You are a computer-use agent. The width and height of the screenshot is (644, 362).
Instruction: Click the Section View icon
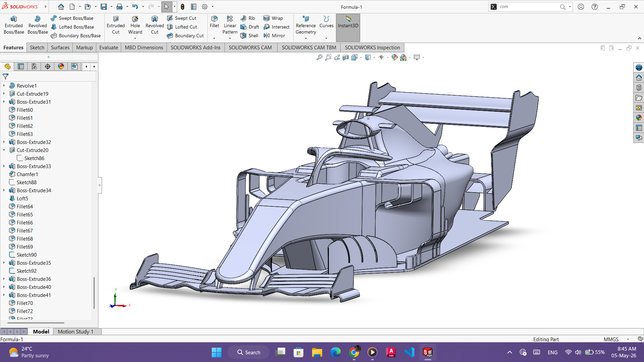(345, 57)
